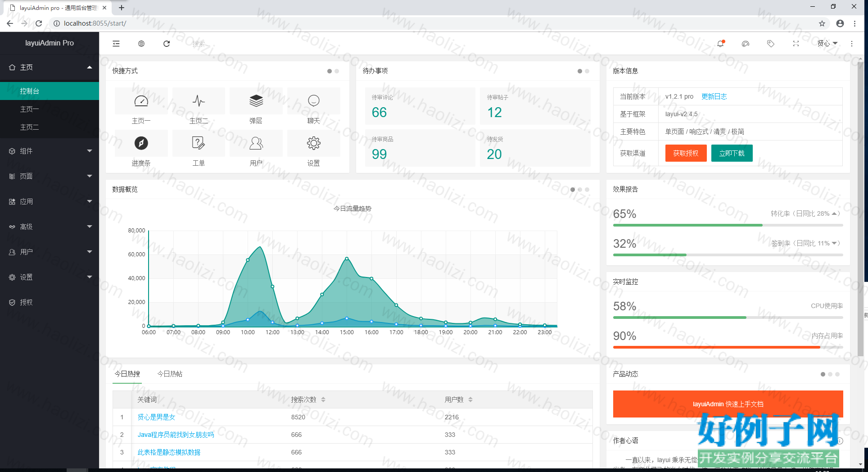The height and width of the screenshot is (472, 868).
Task: Open the 用户 shortcut icon in the 快捷方式 card
Action: (256, 143)
